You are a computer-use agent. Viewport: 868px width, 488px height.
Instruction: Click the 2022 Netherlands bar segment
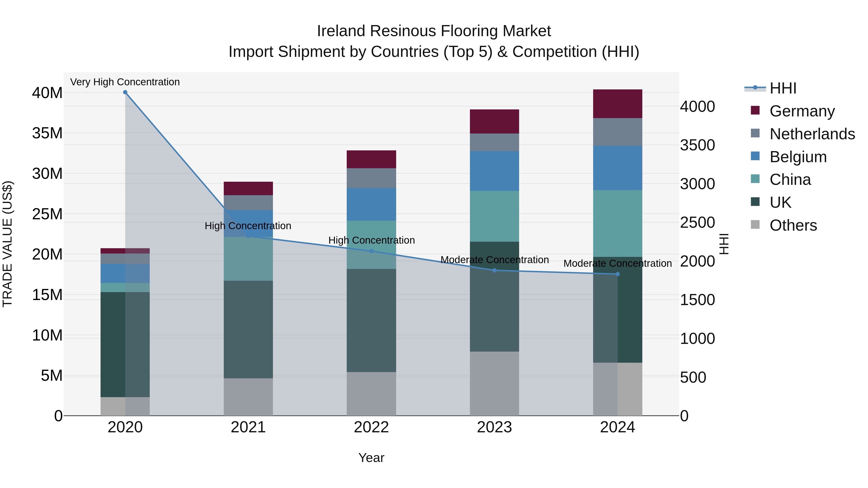tap(371, 178)
